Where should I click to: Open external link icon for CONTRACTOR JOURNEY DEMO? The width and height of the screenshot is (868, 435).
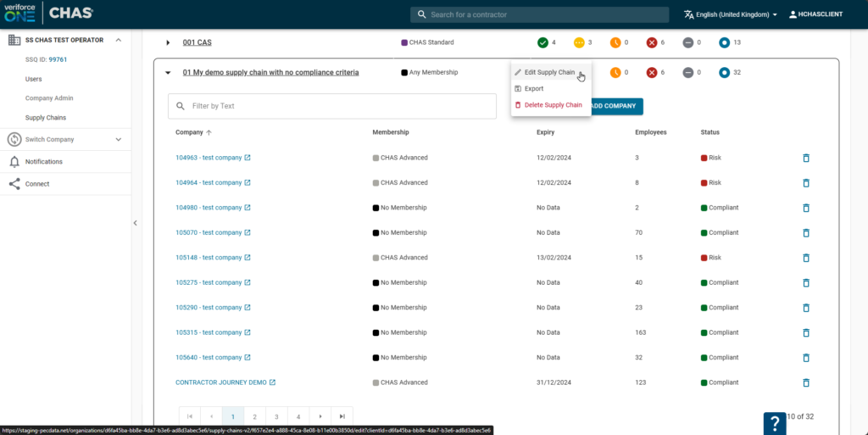[x=272, y=382]
